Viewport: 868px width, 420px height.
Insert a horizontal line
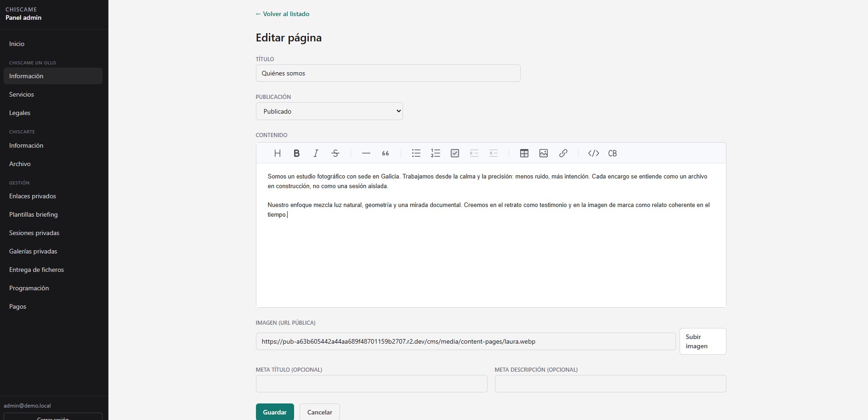point(366,153)
